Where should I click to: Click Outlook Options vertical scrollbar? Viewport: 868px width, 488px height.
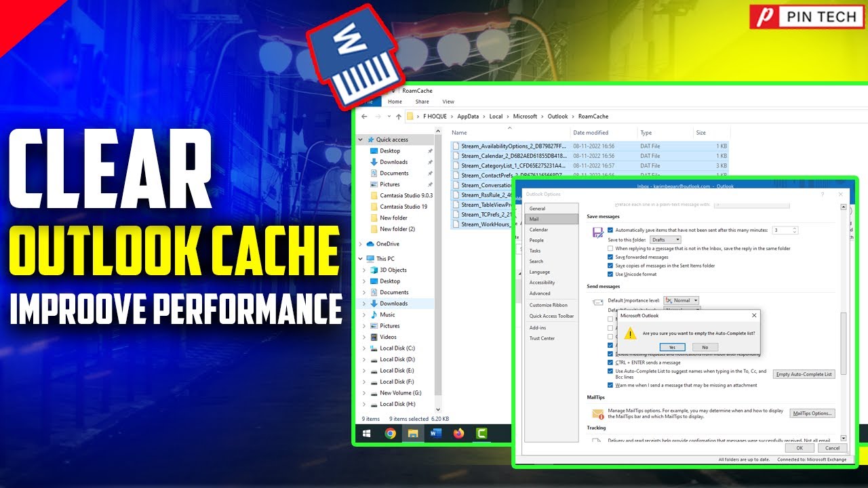pyautogui.click(x=844, y=342)
